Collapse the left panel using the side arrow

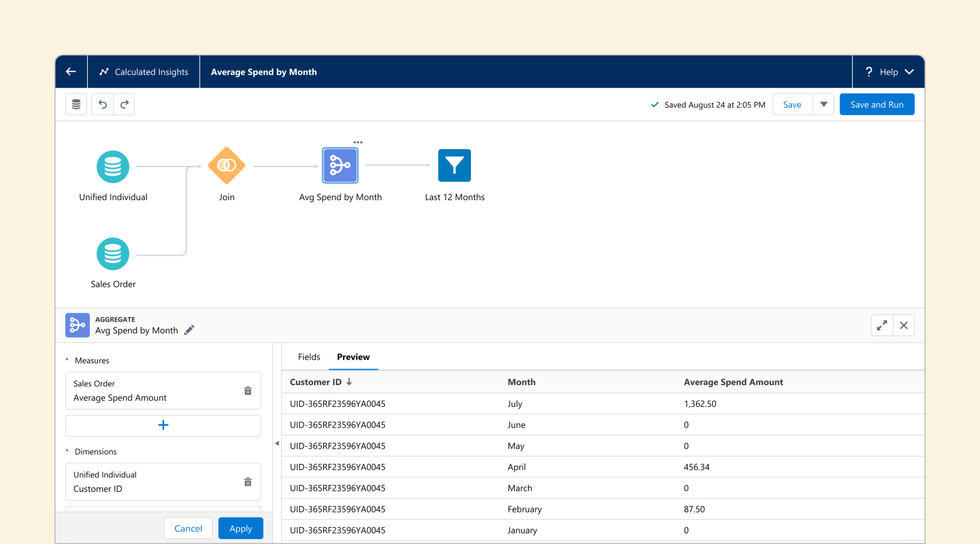point(278,443)
